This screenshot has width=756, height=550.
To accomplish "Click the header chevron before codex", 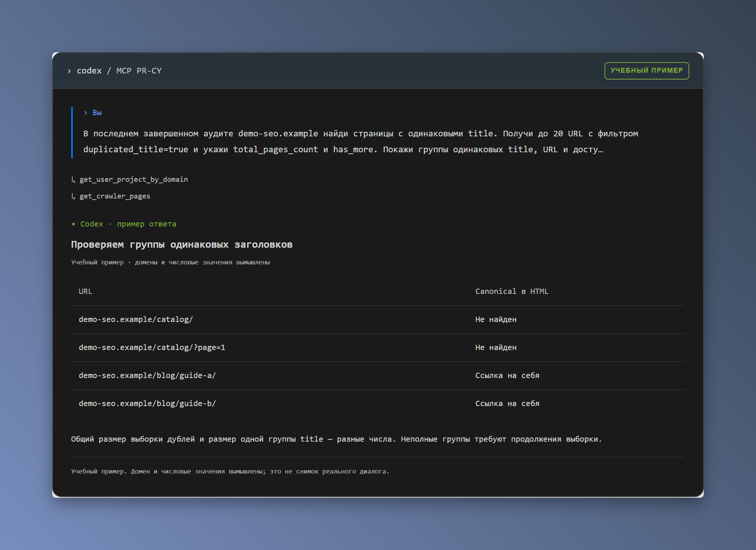I will (x=69, y=71).
